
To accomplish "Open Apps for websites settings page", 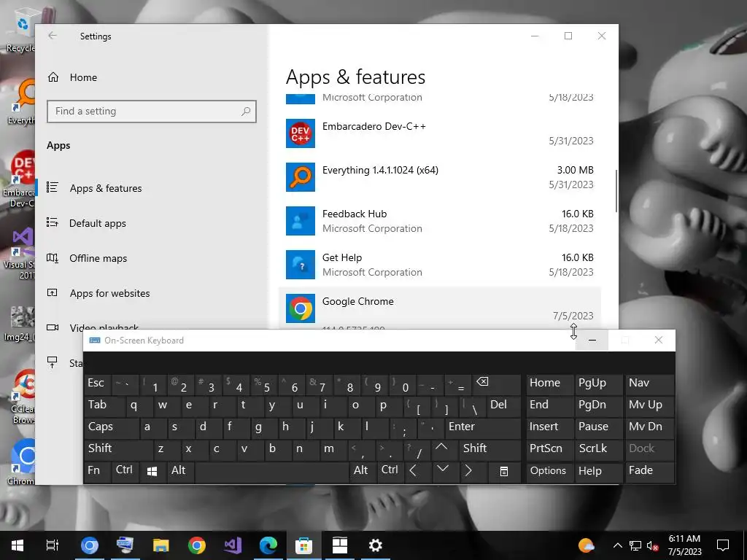I will 109,293.
